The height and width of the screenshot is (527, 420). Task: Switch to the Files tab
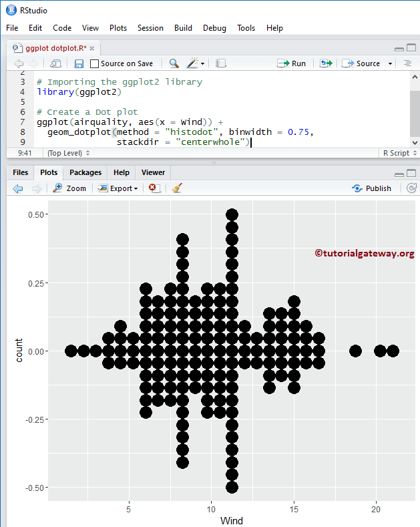(x=21, y=172)
